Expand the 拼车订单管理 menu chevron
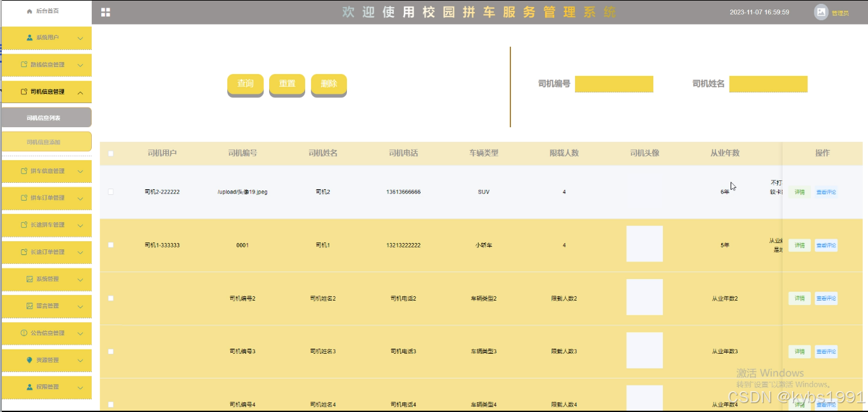868x412 pixels. (80, 199)
